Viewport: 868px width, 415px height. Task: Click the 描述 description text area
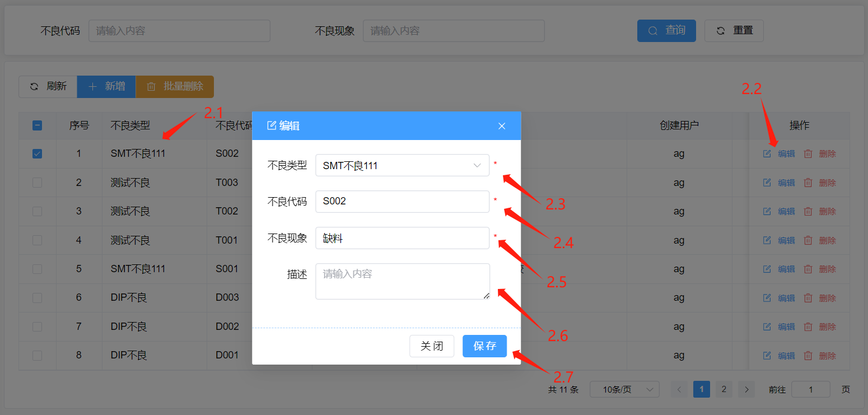coord(402,281)
